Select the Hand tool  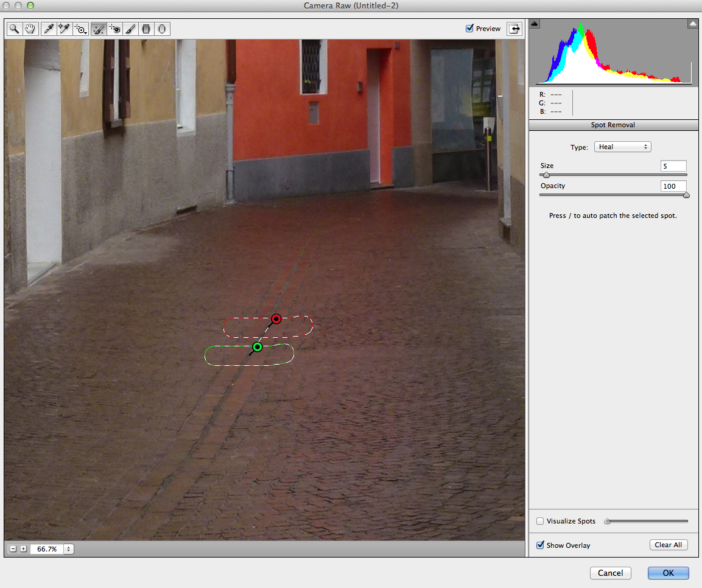coord(30,29)
